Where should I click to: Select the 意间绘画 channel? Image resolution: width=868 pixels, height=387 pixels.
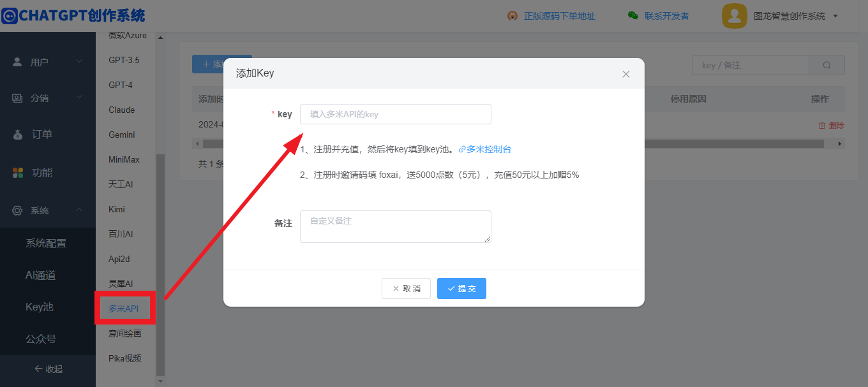(x=124, y=333)
